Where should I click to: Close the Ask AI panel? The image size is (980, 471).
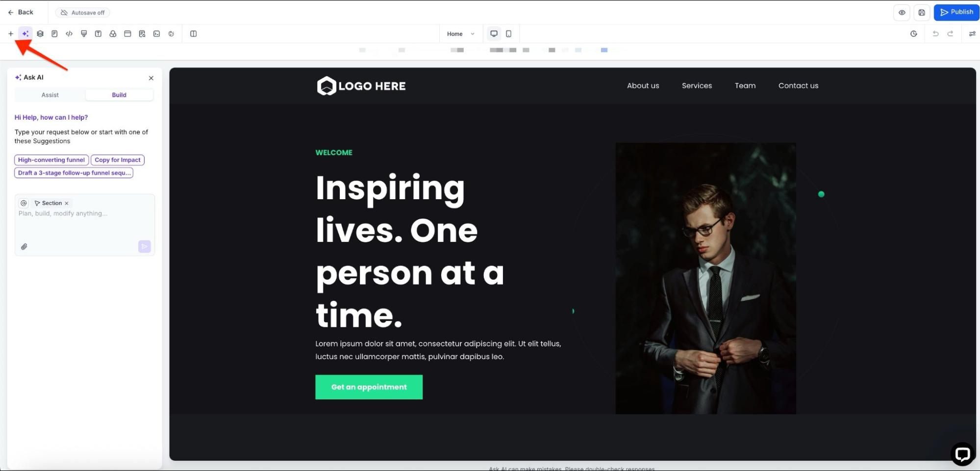(x=151, y=78)
